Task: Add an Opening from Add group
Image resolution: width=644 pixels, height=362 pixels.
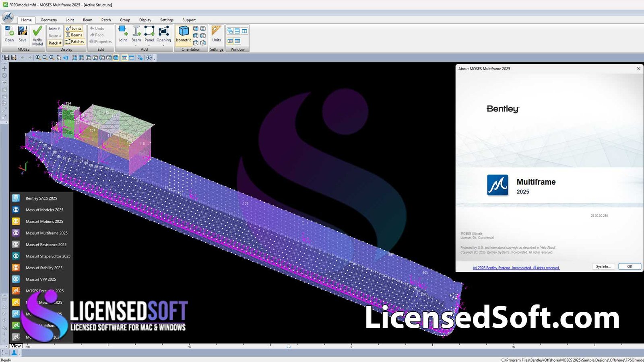Action: pyautogui.click(x=164, y=34)
